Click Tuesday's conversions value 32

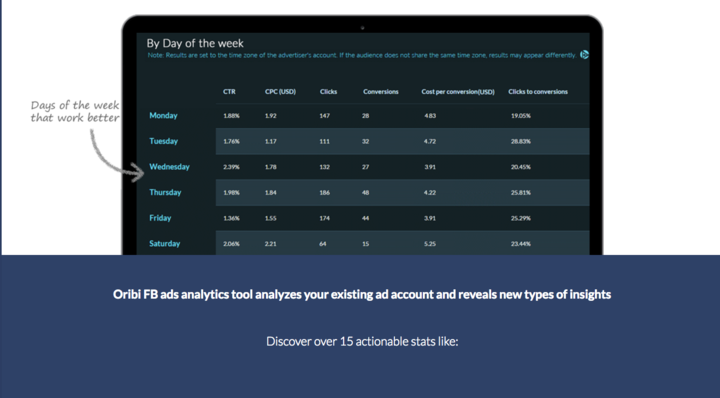(366, 141)
